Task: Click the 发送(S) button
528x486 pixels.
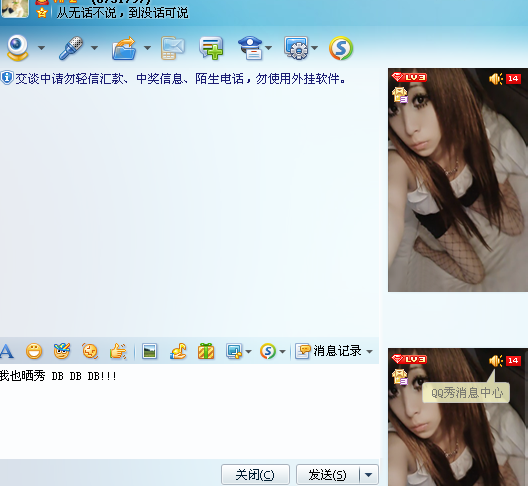Action: pos(327,475)
